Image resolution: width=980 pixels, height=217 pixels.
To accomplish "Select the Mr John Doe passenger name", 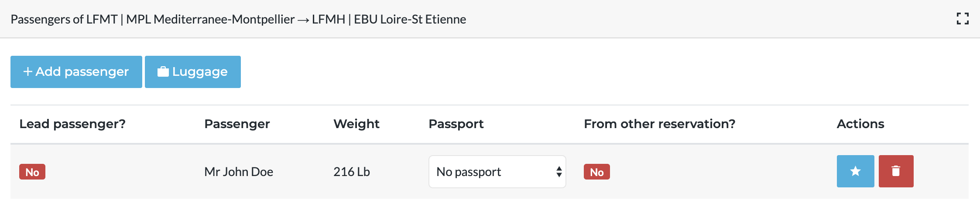I will 239,172.
